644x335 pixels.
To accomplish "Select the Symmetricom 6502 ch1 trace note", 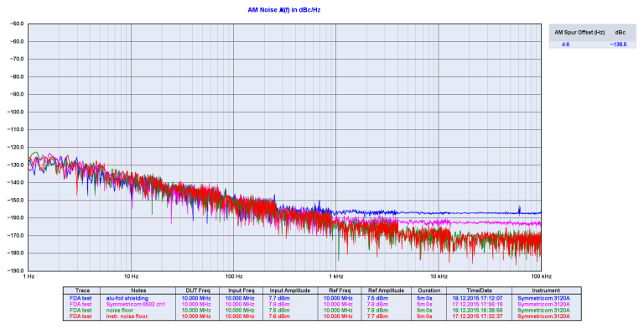I will (136, 304).
